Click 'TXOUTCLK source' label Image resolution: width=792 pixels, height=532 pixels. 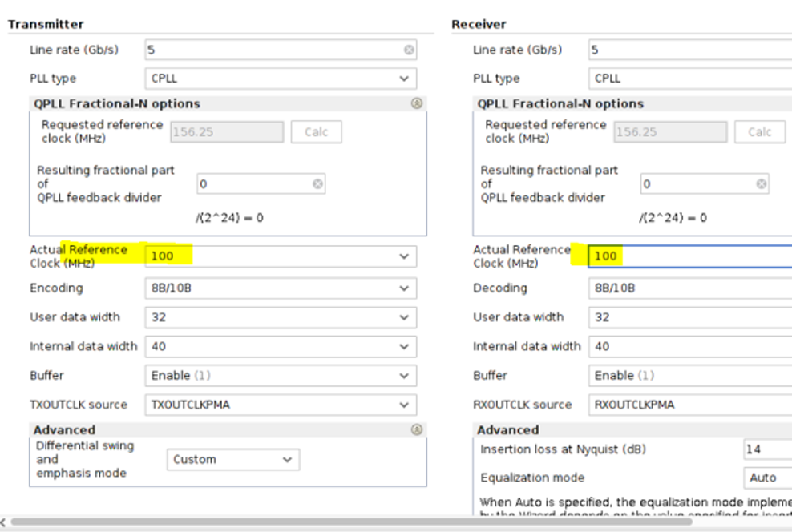coord(79,405)
